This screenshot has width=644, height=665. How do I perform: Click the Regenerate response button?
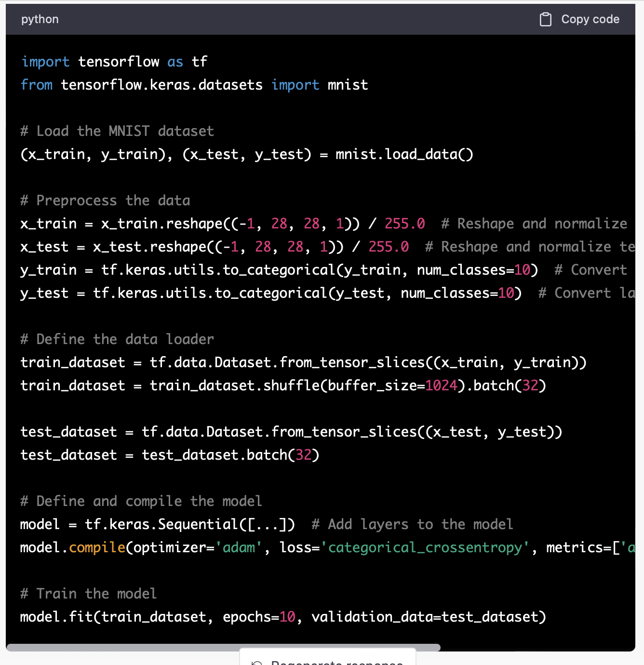[x=336, y=661]
